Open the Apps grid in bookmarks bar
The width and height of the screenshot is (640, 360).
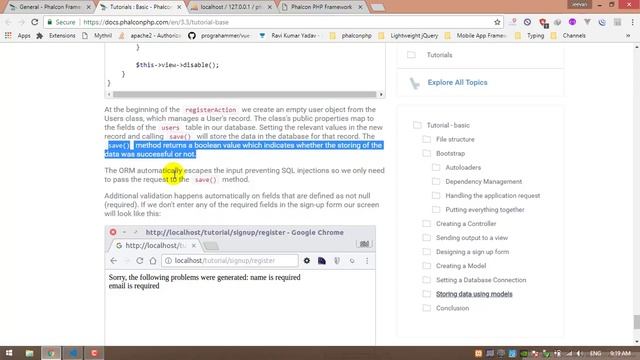click(x=8, y=36)
